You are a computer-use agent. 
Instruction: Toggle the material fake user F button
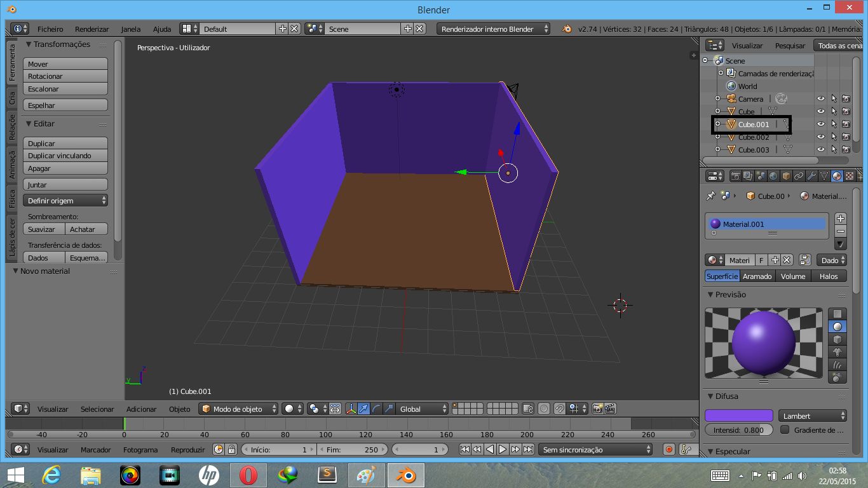[x=761, y=260]
